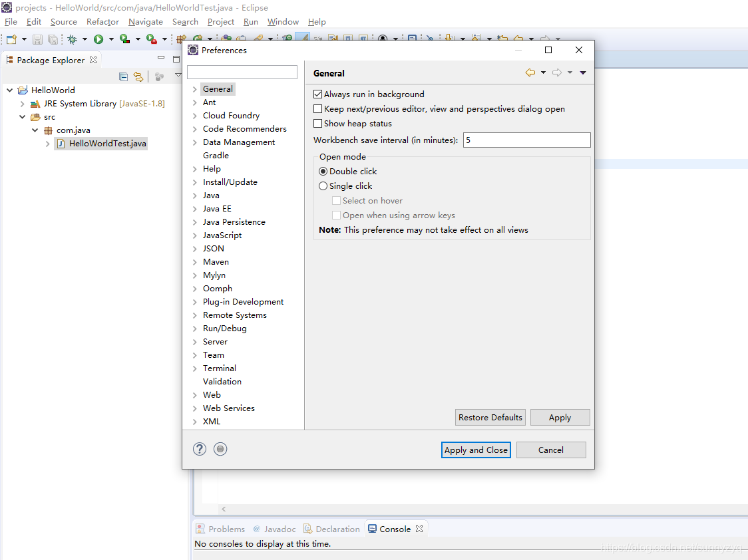Click the External Tools run icon
This screenshot has height=560, width=748.
click(x=151, y=39)
